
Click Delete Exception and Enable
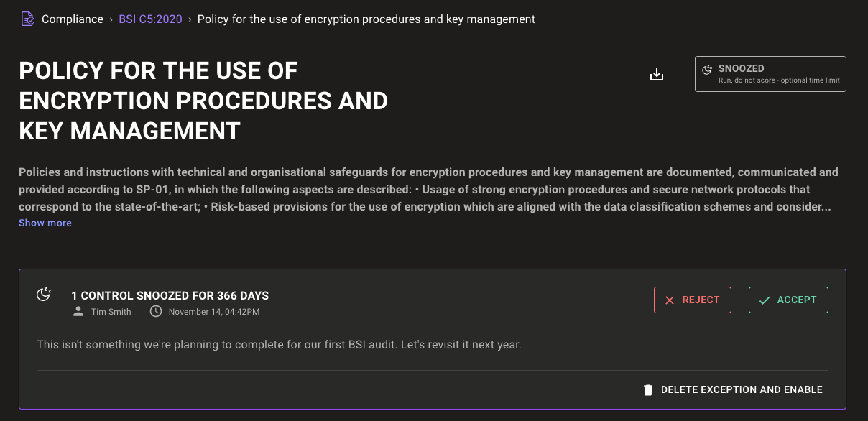coord(742,389)
